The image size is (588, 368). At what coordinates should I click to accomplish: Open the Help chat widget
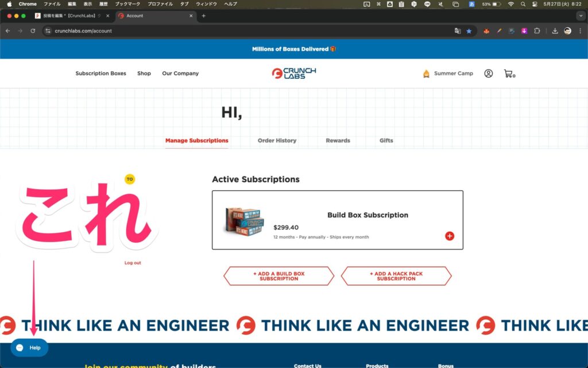click(29, 348)
